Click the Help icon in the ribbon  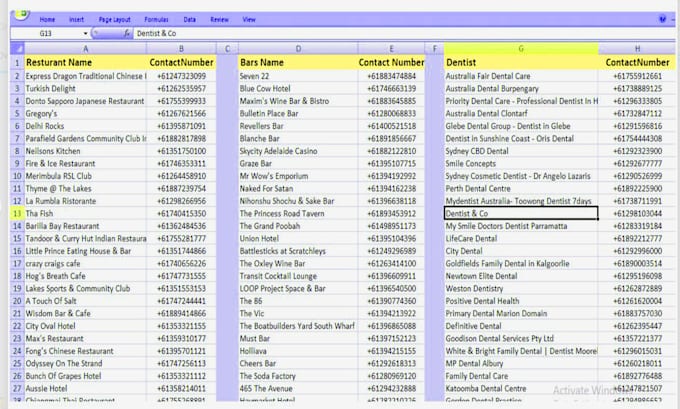[x=662, y=19]
